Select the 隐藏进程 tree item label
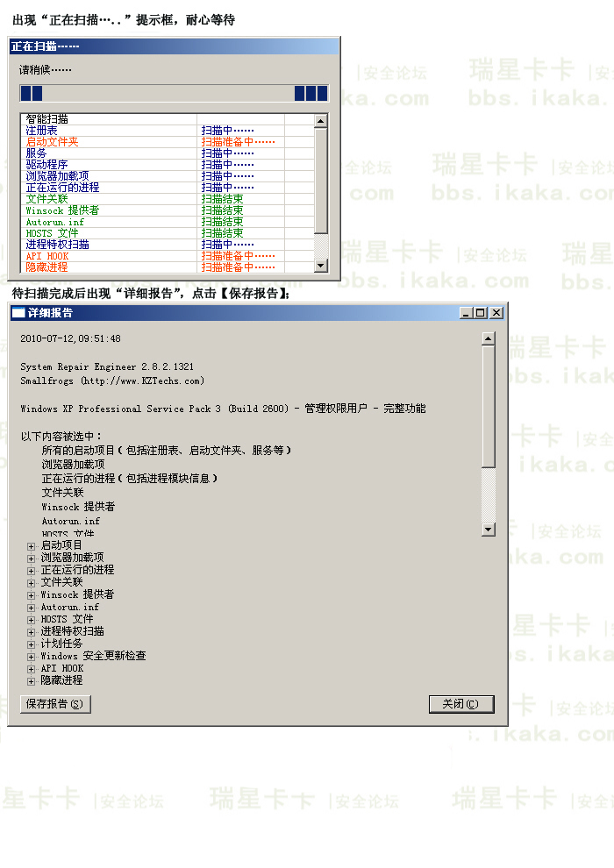Screen dimensions: 614x868 [x=61, y=679]
